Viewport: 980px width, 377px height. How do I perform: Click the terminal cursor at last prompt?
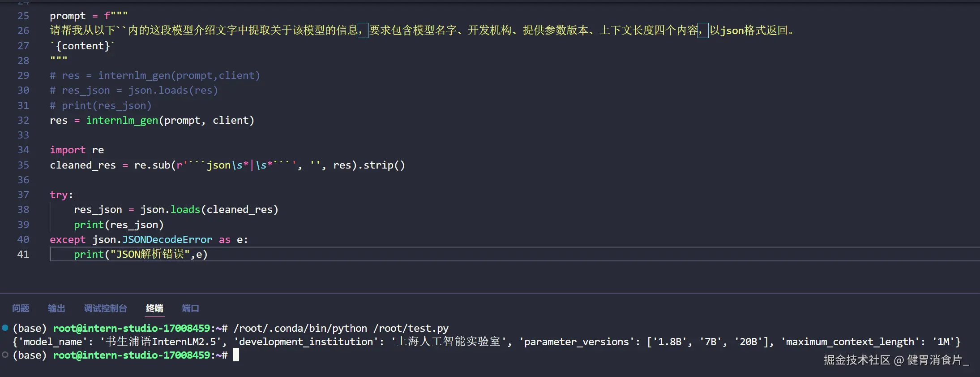tap(236, 355)
